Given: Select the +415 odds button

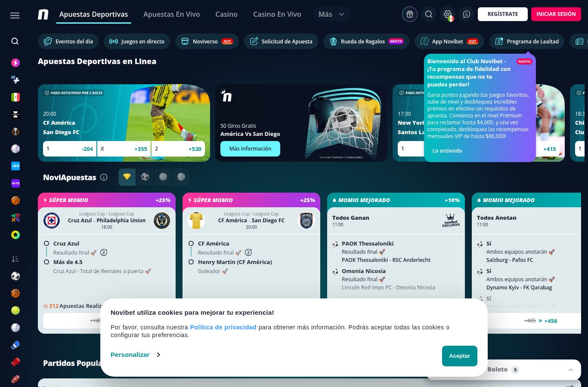Looking at the screenshot, I should pos(548,149).
